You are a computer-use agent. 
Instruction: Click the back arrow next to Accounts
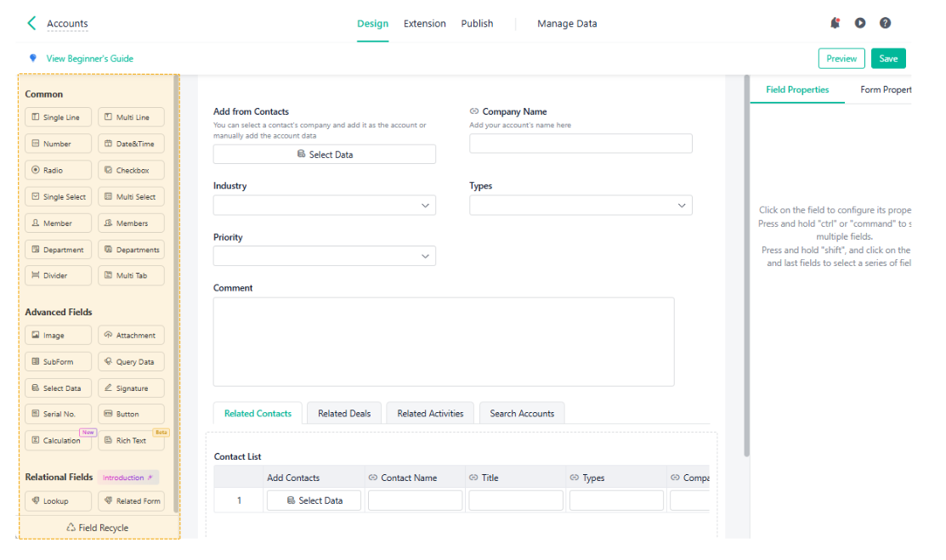32,23
